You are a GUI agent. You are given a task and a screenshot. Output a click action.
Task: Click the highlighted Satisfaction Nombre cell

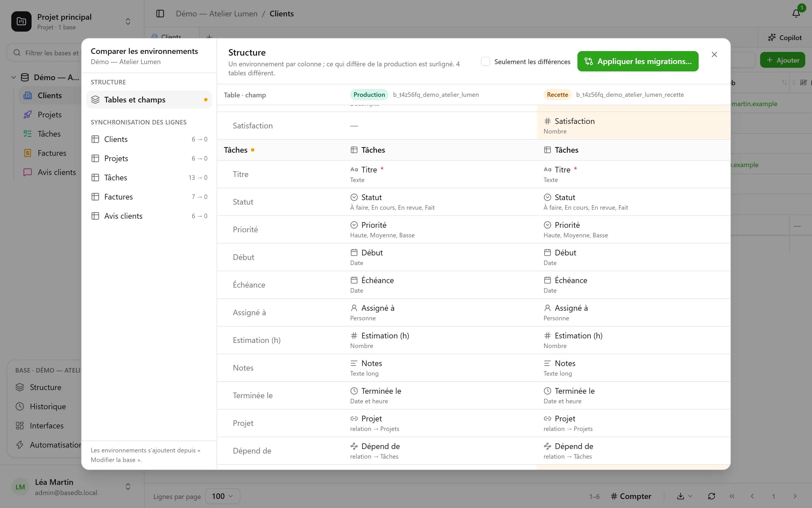[x=634, y=125]
